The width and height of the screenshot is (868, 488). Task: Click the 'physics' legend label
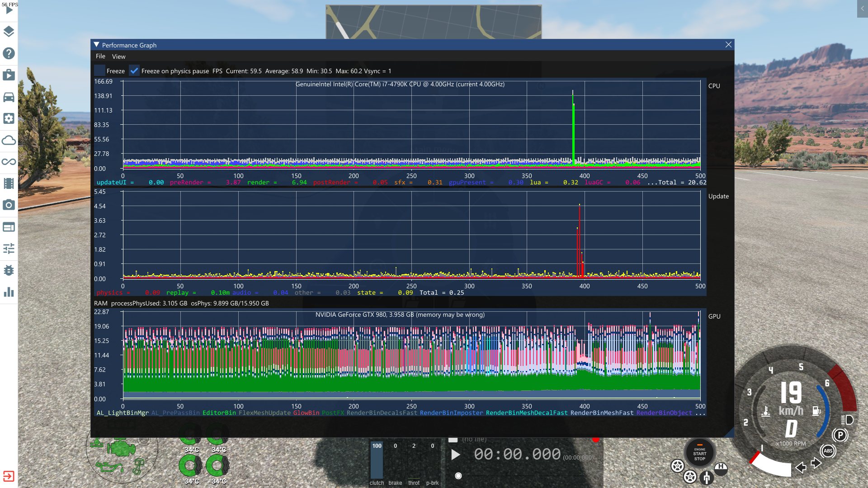pos(109,293)
